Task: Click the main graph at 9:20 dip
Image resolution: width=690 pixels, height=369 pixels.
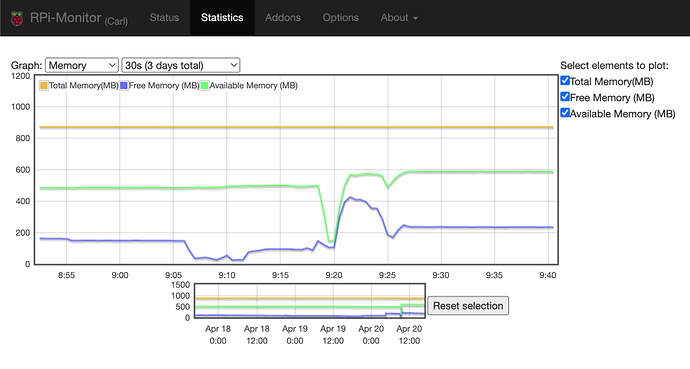Action: point(332,241)
